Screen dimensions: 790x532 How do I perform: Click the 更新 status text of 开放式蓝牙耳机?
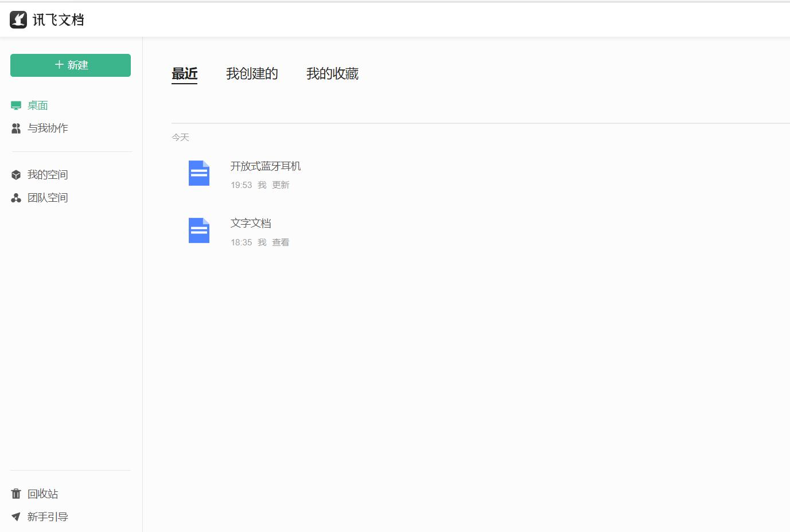(281, 185)
